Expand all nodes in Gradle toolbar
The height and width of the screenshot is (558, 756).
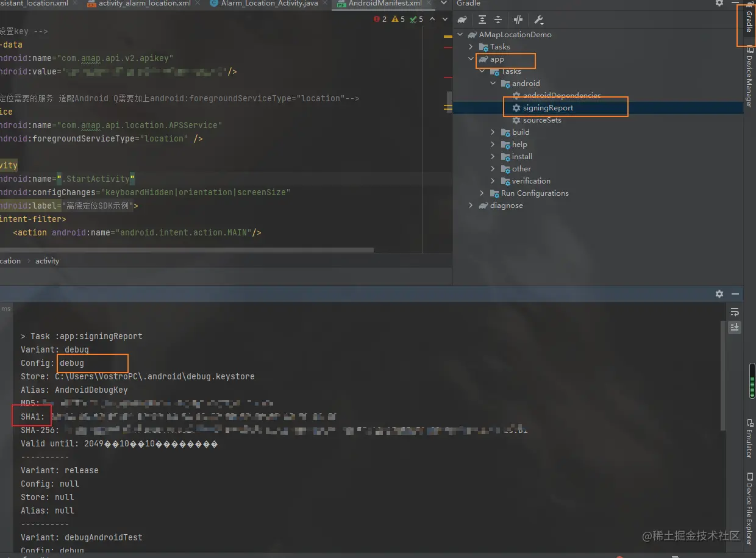tap(482, 20)
